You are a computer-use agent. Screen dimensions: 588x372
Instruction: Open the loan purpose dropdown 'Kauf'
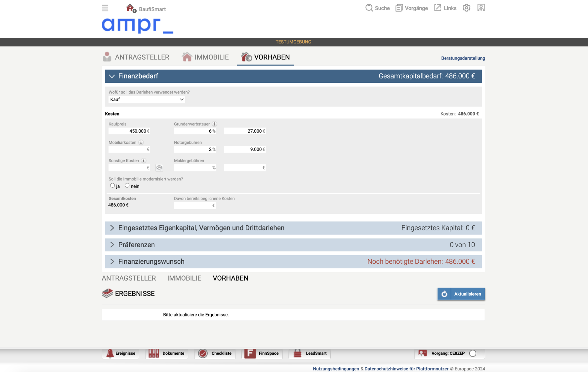coord(147,100)
